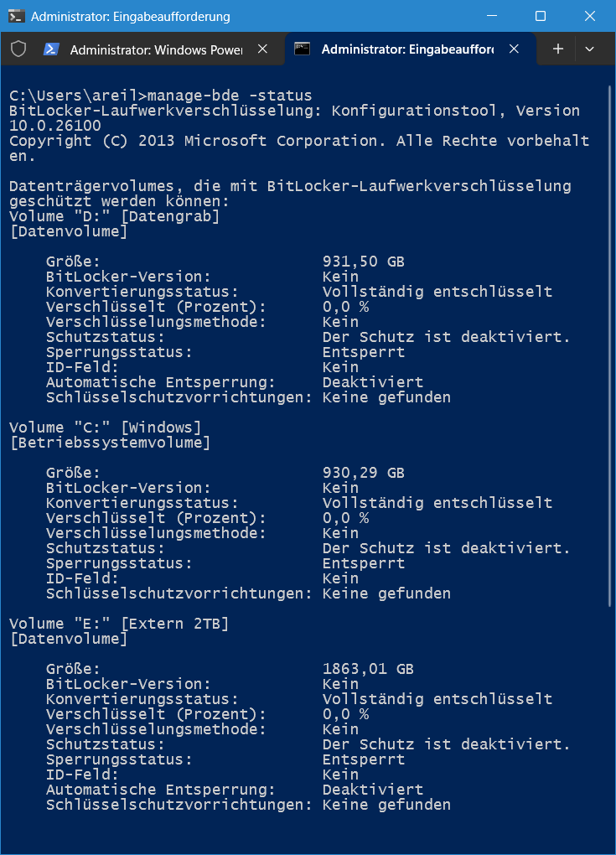Viewport: 616px width, 855px height.
Task: Open a new tab with the plus button
Action: [557, 49]
